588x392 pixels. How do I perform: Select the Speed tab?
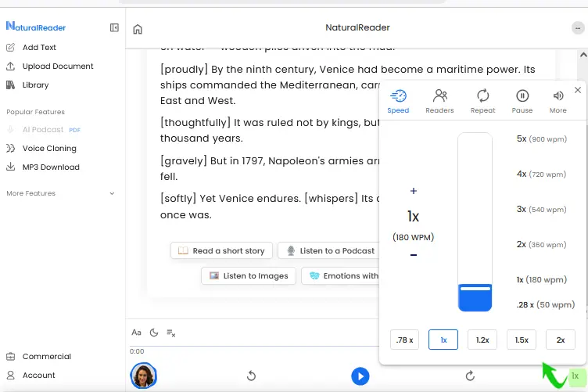[x=398, y=101]
